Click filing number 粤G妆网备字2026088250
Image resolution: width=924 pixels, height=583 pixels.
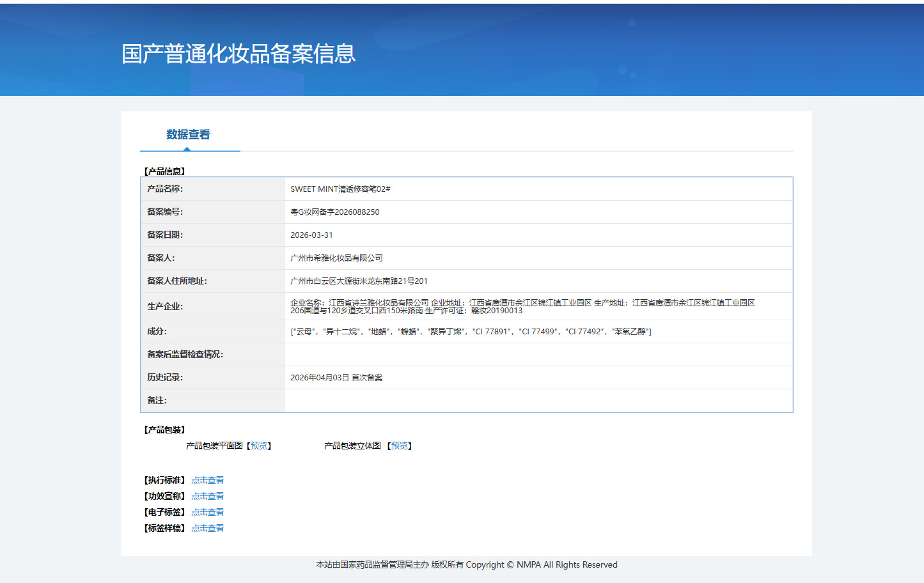pos(335,212)
